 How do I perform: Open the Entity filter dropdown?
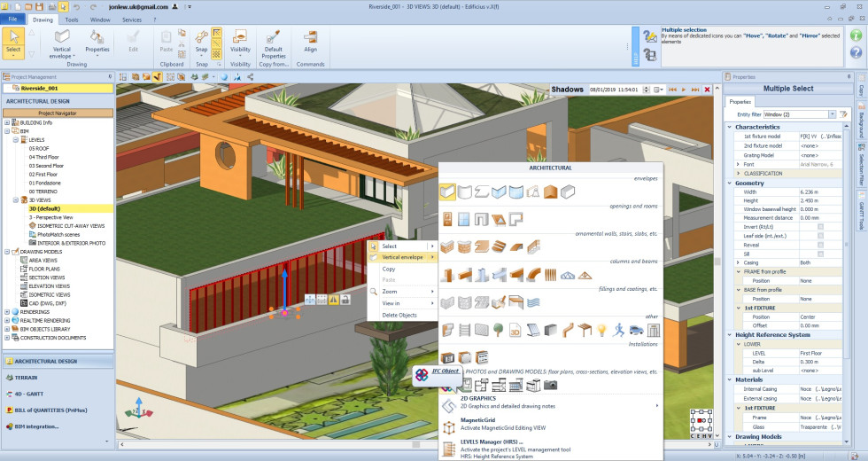[832, 114]
